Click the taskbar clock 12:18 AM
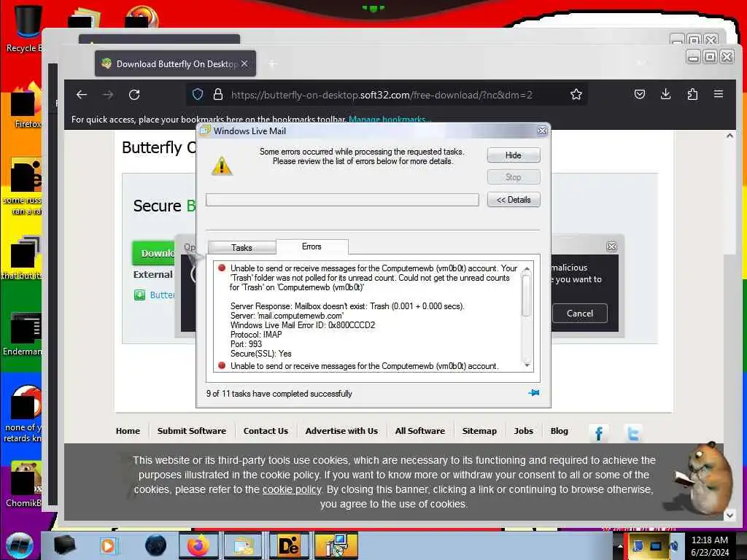747x560 pixels. tap(709, 540)
